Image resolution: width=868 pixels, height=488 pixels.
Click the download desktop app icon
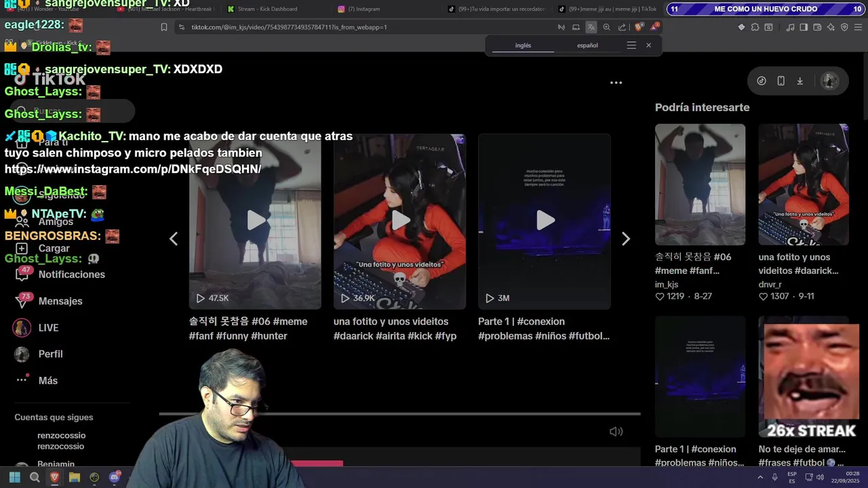[800, 81]
